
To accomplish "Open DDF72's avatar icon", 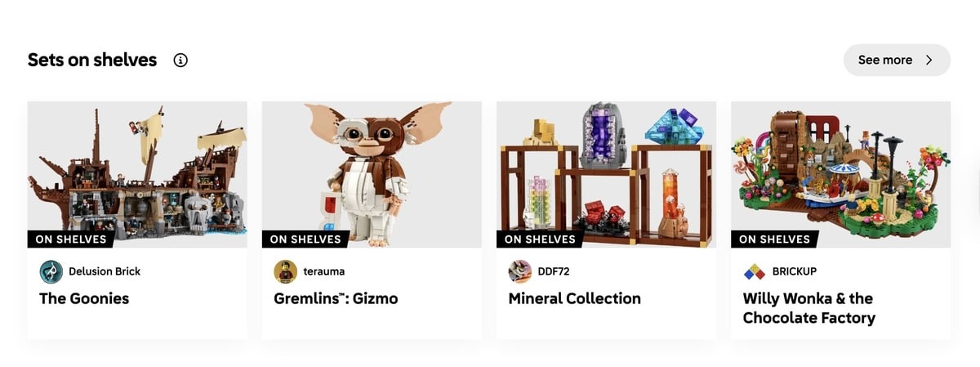I will point(520,271).
